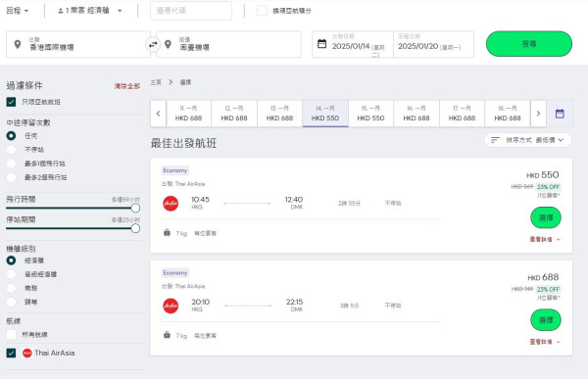Click the arrival location pin icon
The width and height of the screenshot is (588, 379).
point(168,44)
